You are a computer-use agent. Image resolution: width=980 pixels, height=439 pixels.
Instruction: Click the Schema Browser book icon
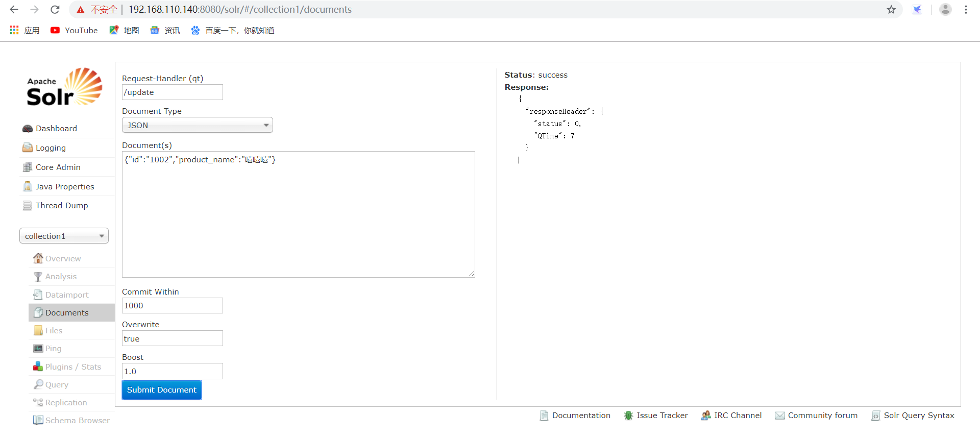(x=38, y=420)
